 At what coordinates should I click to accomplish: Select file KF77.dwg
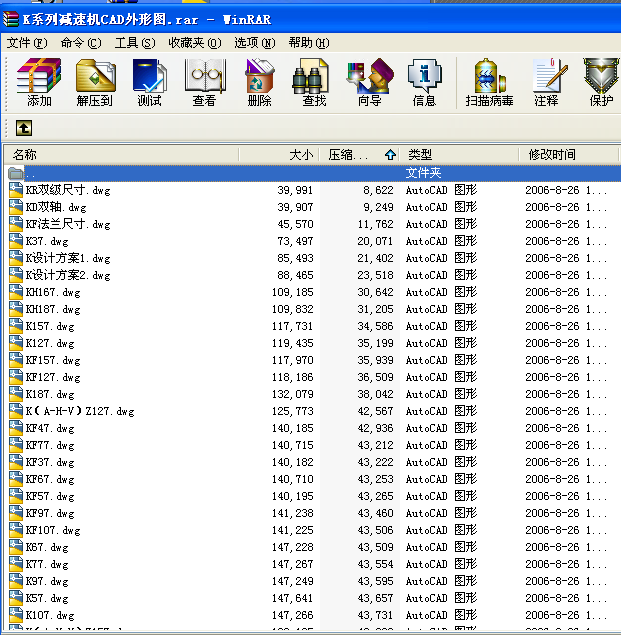tap(50, 445)
